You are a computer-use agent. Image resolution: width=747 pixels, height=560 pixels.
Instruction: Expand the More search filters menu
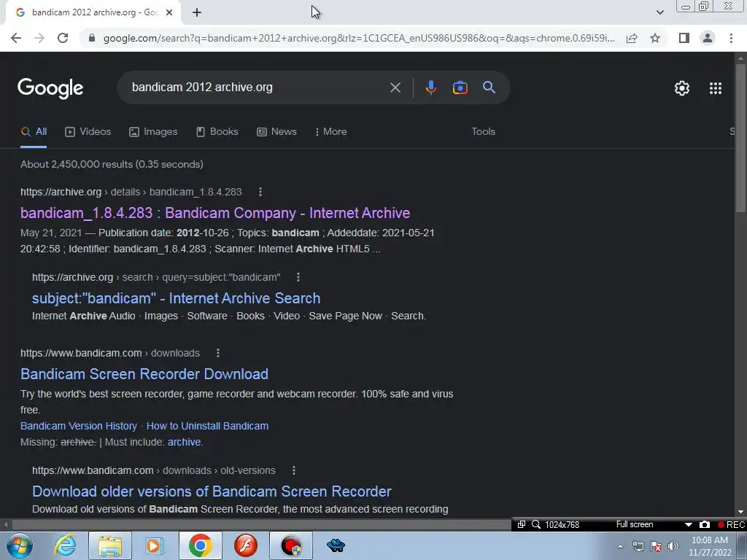pyautogui.click(x=330, y=132)
